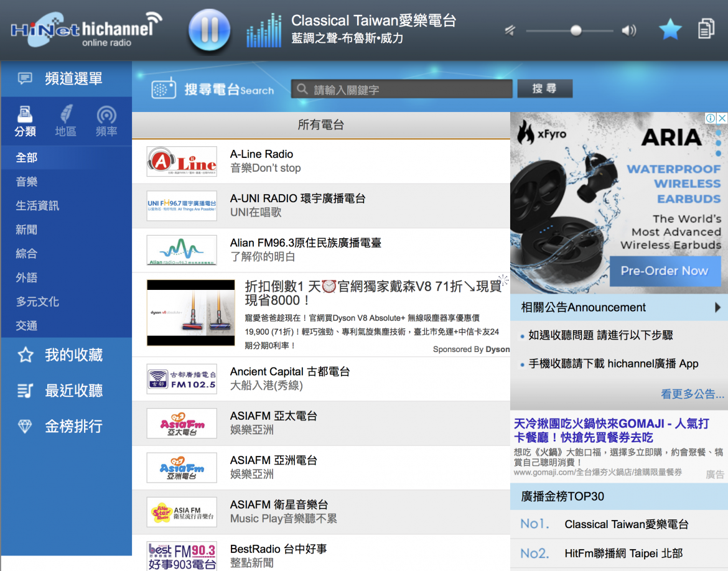Switch to 地區 region tab
The width and height of the screenshot is (728, 571).
pos(65,121)
